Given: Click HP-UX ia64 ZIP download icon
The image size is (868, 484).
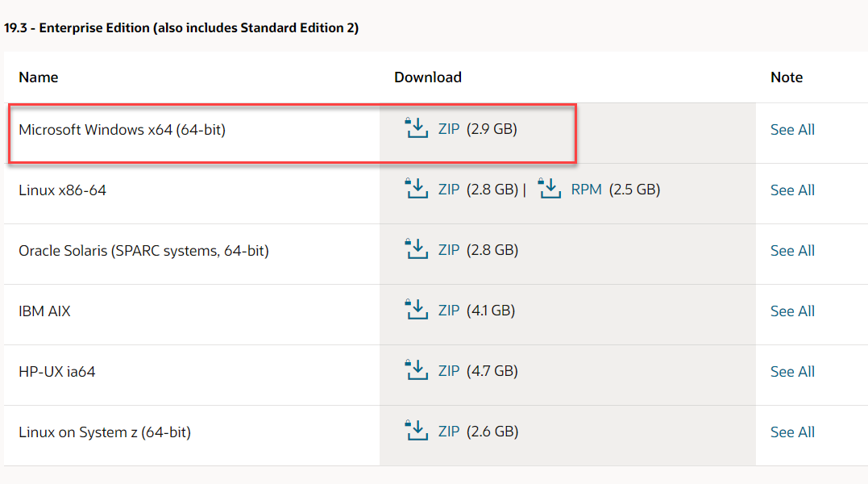Looking at the screenshot, I should tap(417, 371).
